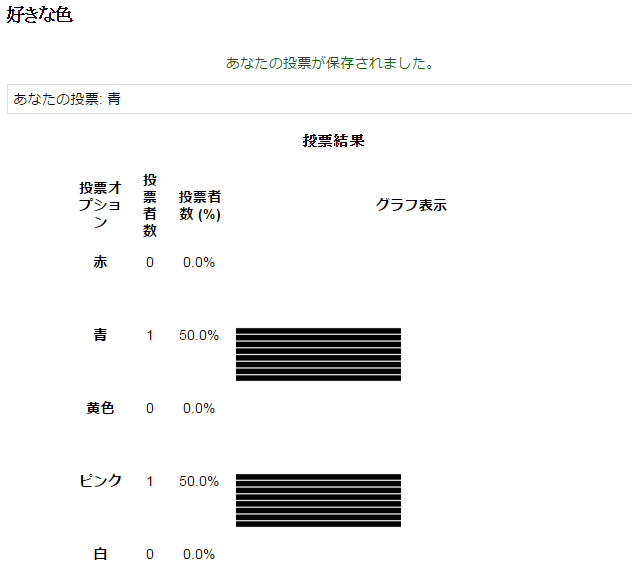Click the 好きな色 page title
632x574 pixels.
pyautogui.click(x=39, y=16)
